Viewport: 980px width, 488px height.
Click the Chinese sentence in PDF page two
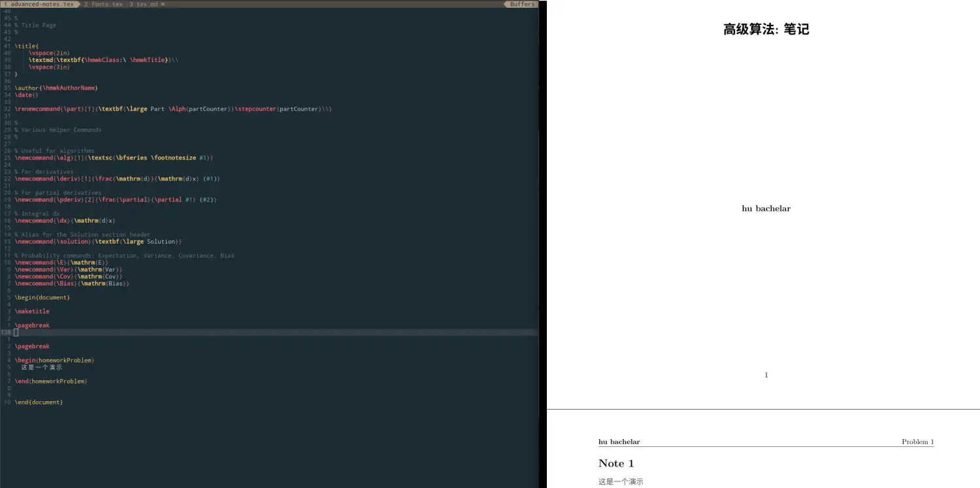point(621,481)
